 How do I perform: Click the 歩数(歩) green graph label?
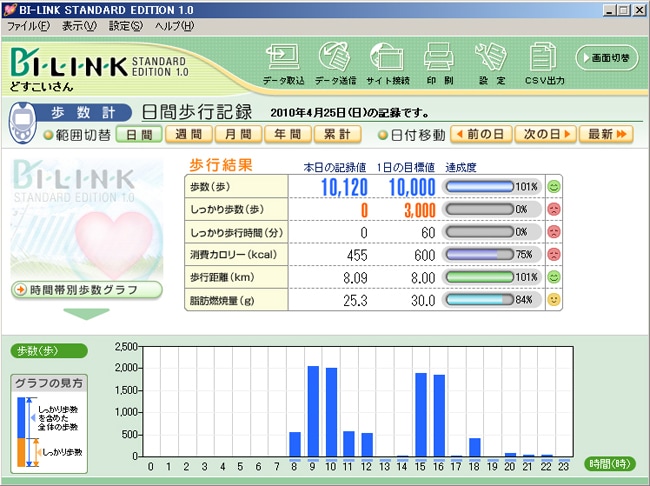[x=49, y=351]
